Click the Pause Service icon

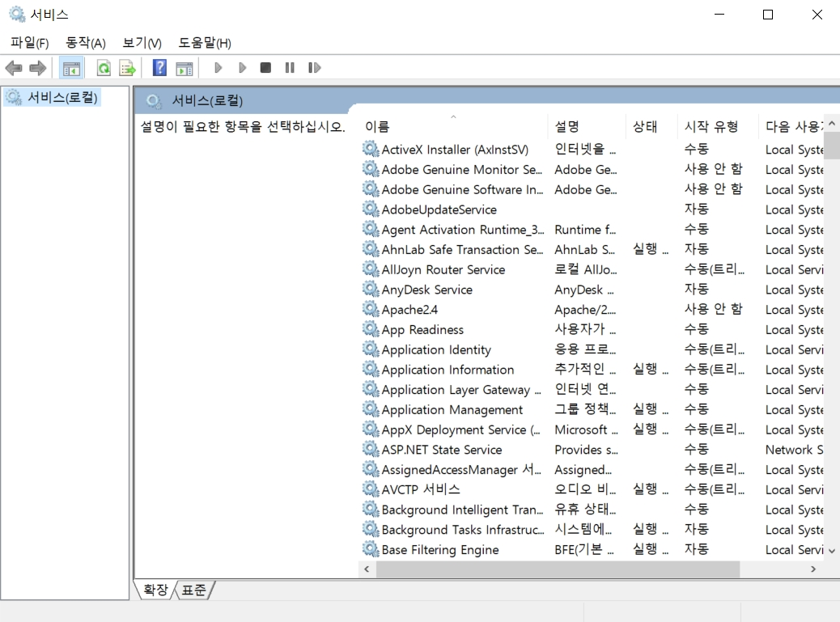pyautogui.click(x=290, y=67)
